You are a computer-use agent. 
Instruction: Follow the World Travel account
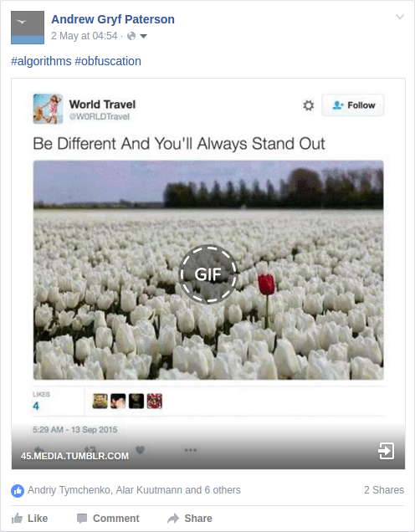point(353,105)
